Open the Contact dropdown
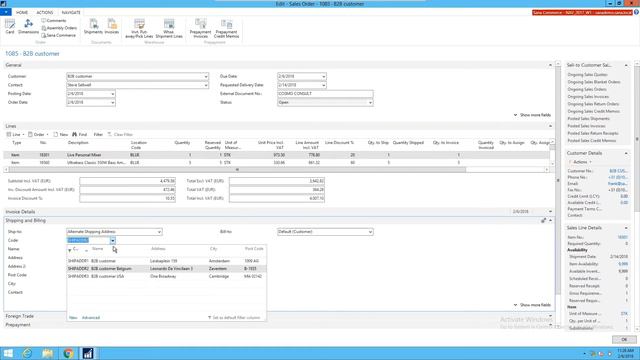 point(206,85)
